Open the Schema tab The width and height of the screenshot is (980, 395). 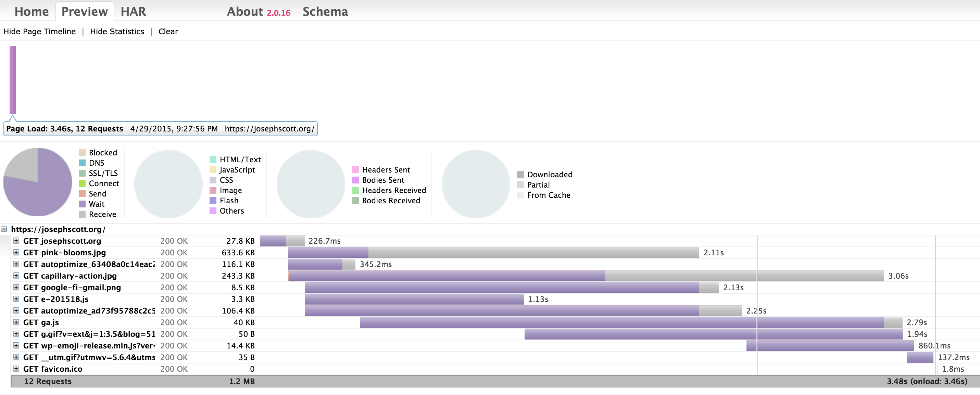coord(325,11)
